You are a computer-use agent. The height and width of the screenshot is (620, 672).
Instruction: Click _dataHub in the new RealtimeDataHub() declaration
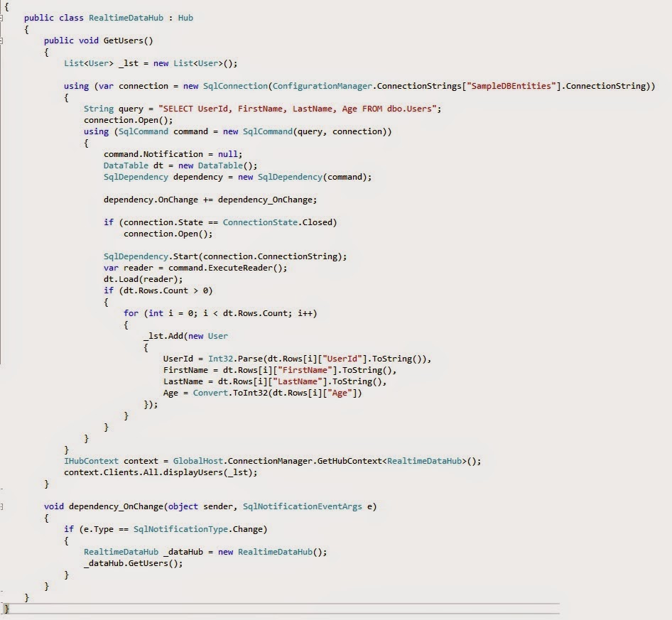point(183,552)
